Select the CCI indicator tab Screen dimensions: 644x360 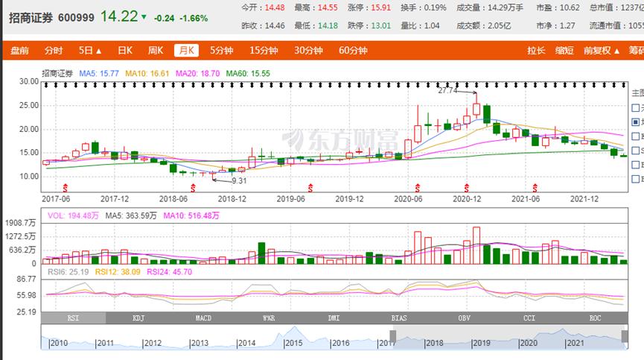[x=529, y=318]
